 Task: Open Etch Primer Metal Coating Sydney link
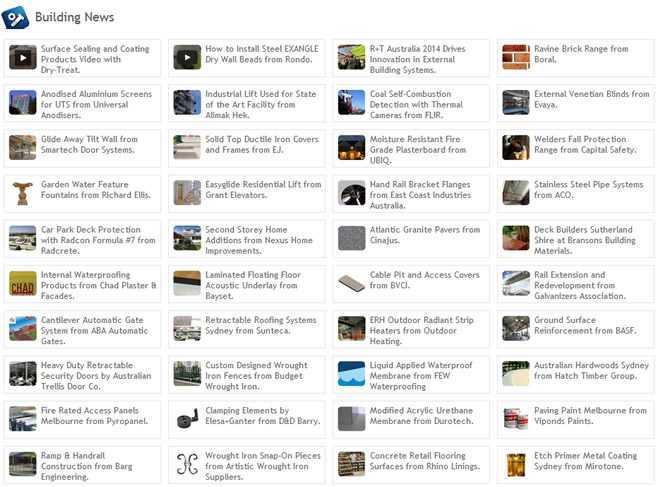[x=585, y=461]
